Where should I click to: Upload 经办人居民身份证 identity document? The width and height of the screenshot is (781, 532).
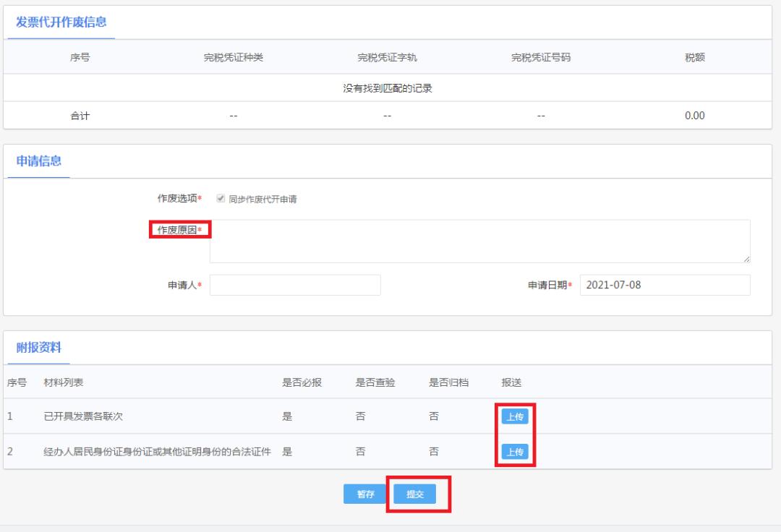[513, 451]
